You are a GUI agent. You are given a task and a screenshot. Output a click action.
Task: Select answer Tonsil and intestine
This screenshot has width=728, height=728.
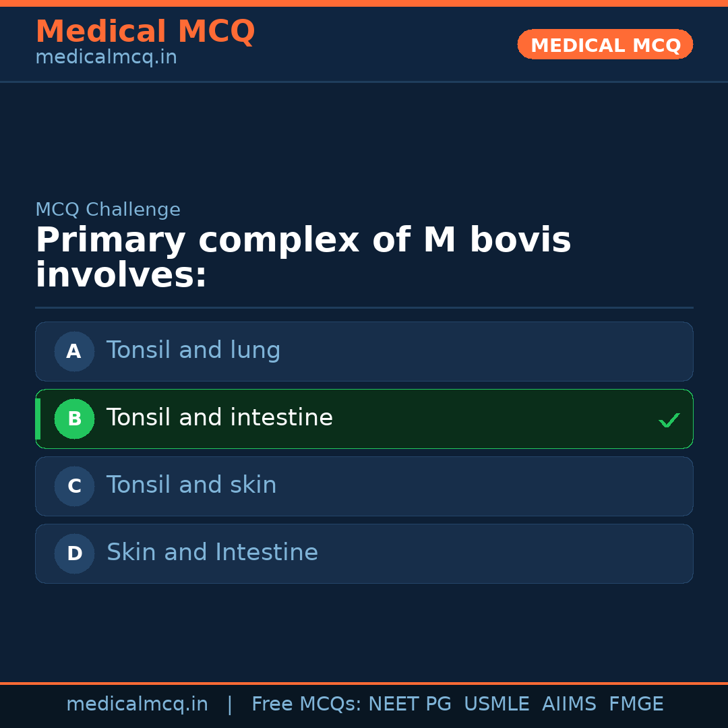[x=220, y=418]
